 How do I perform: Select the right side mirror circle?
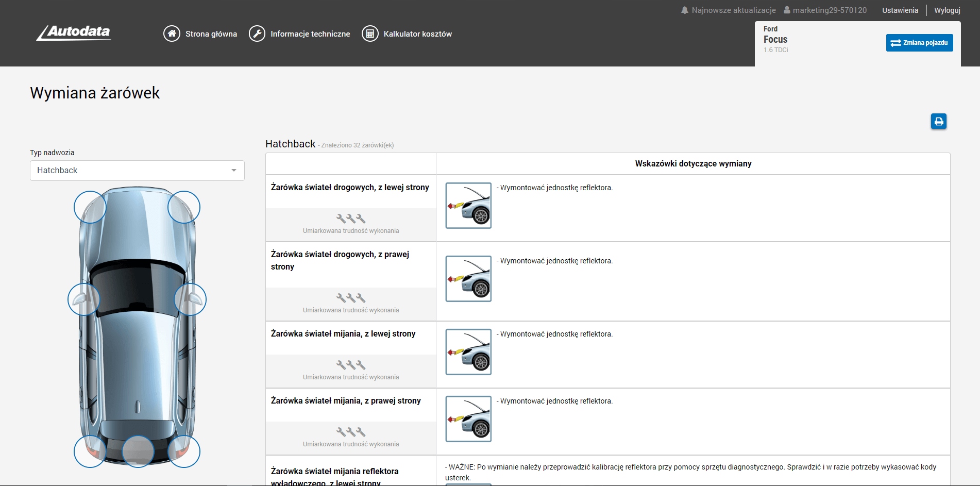pos(190,299)
